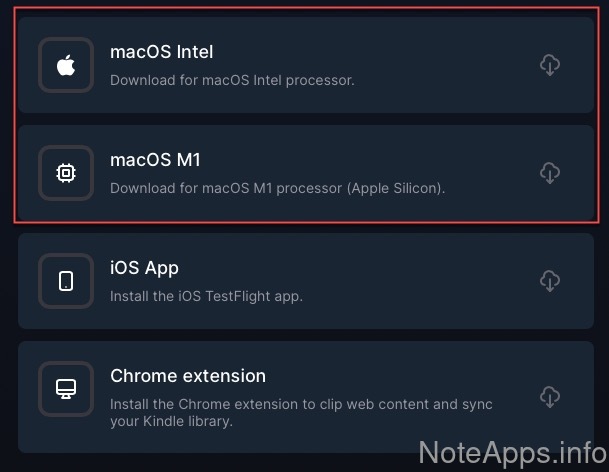The image size is (609, 472).
Task: Click the Apple Silicon description text
Action: pos(277,188)
